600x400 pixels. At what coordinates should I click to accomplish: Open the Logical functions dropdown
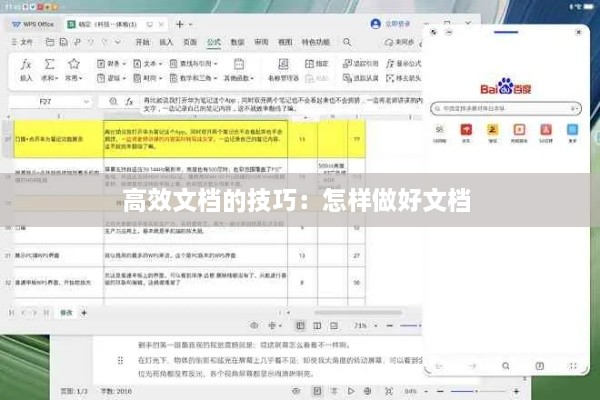coord(111,78)
